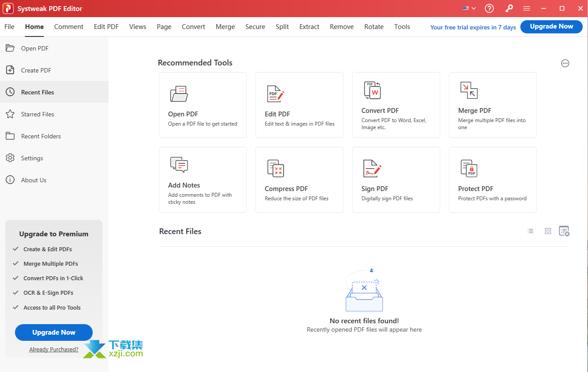Select the Home tab

pos(34,27)
